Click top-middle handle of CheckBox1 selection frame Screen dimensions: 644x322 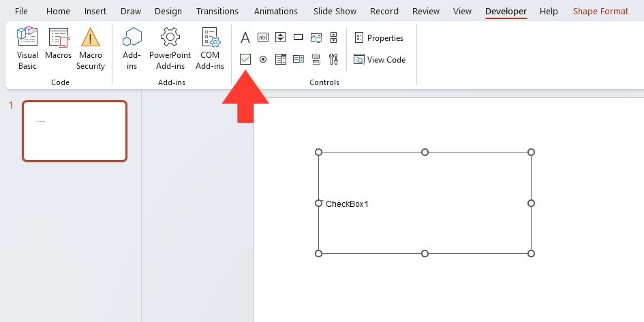(425, 152)
